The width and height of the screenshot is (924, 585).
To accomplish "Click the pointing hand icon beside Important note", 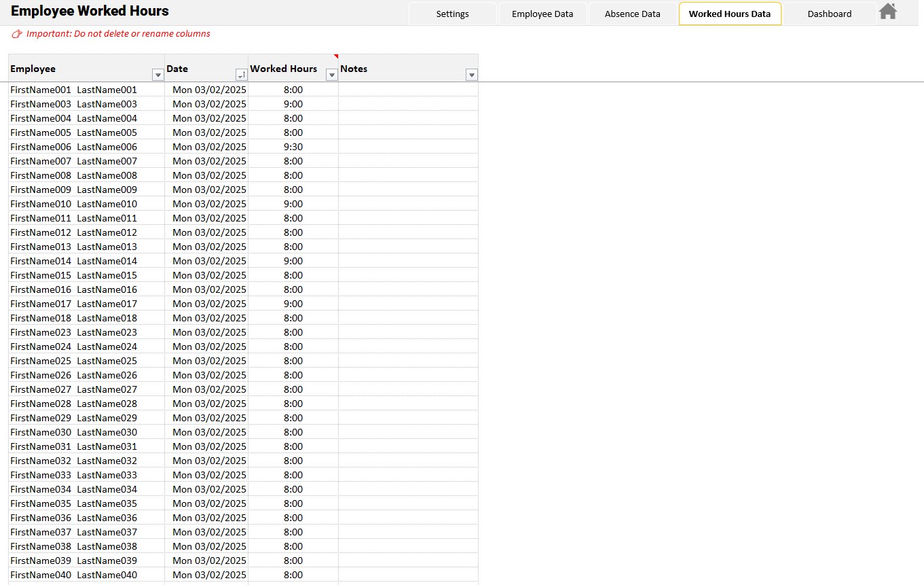I will coord(17,34).
